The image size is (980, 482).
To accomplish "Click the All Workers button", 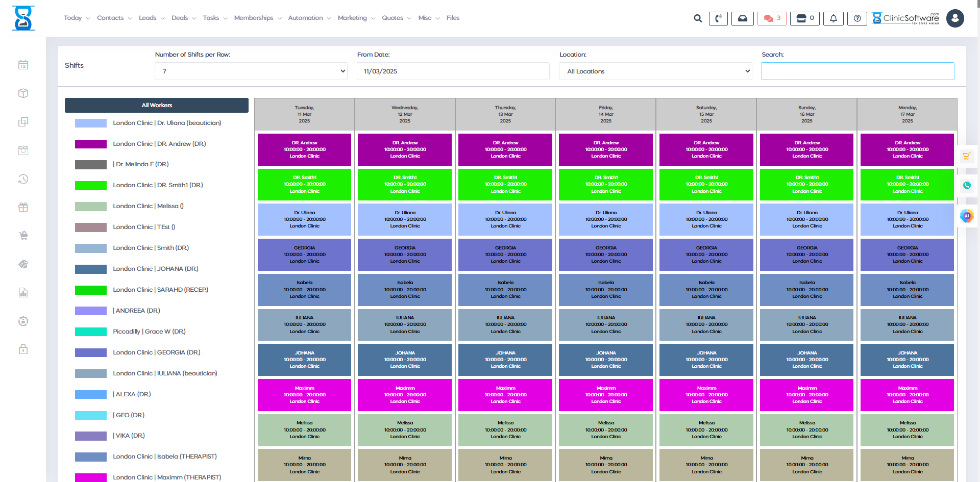I will click(x=157, y=105).
